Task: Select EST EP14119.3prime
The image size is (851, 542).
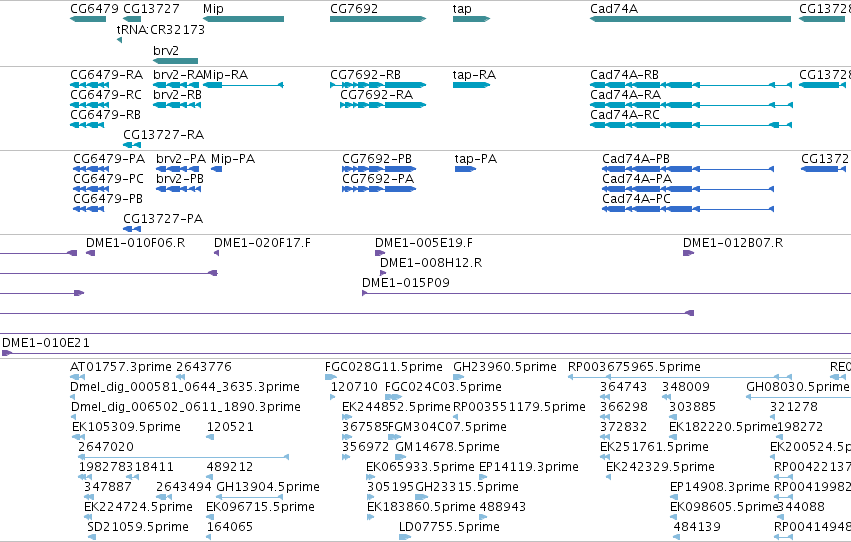Action: tap(529, 468)
